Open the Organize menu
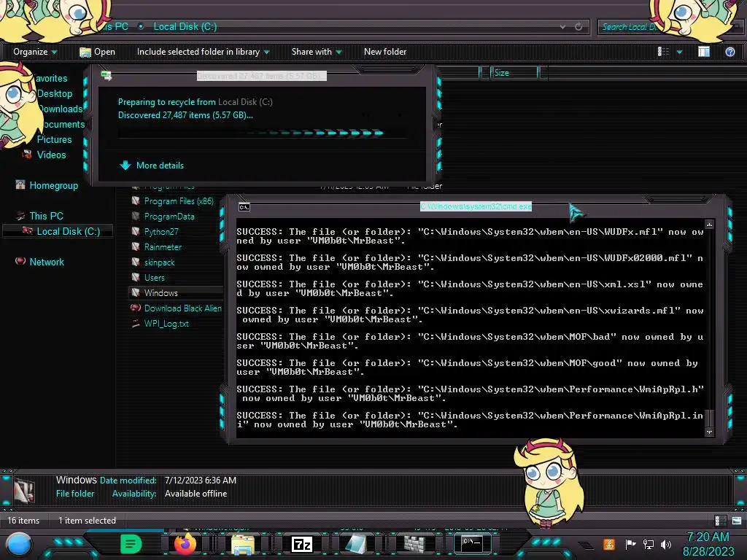Image resolution: width=747 pixels, height=560 pixels. tap(35, 52)
